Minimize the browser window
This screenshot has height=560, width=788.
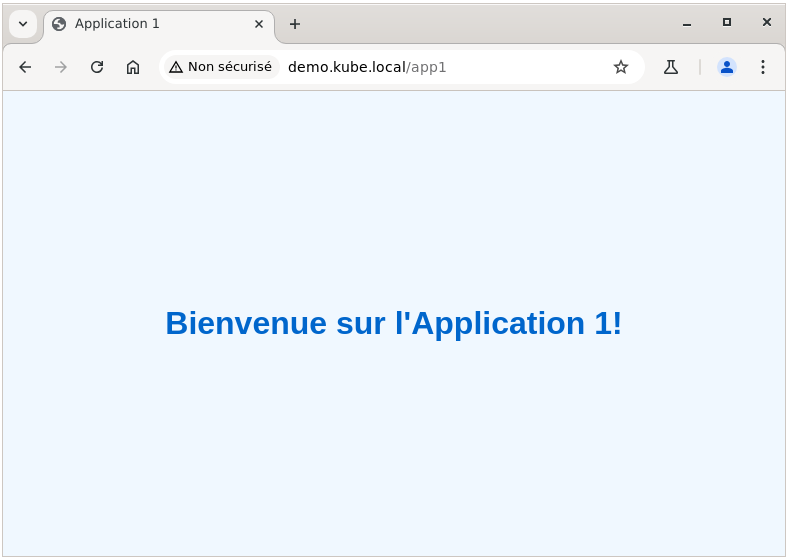pos(687,23)
